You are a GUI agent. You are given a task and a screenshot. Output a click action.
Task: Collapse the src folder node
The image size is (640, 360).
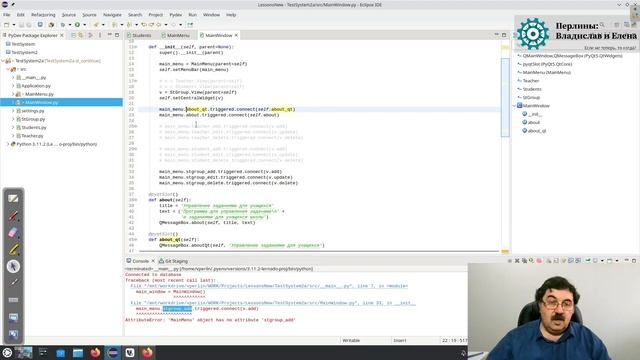8,69
